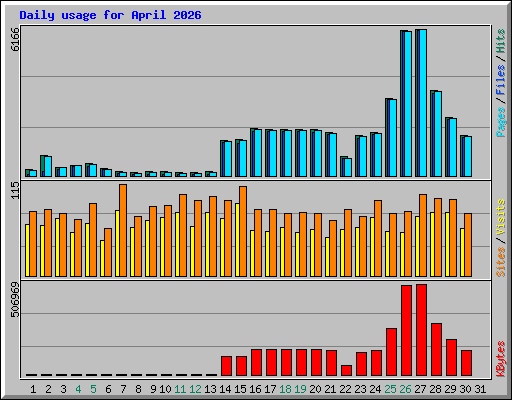Click the orange bar for day 27
512x400 pixels.
point(423,236)
